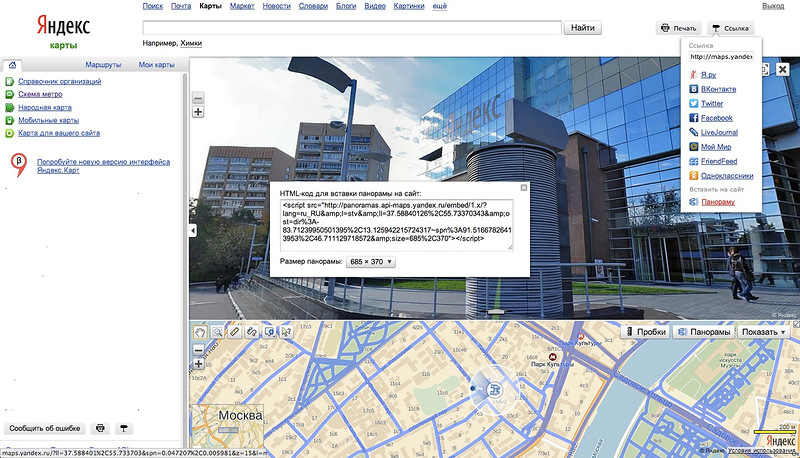Screen dimensions: 800x458
Task: Open the Картинки service link
Action: tap(409, 6)
